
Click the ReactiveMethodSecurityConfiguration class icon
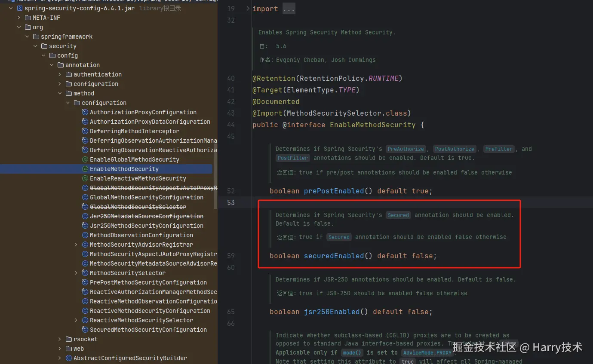point(85,311)
